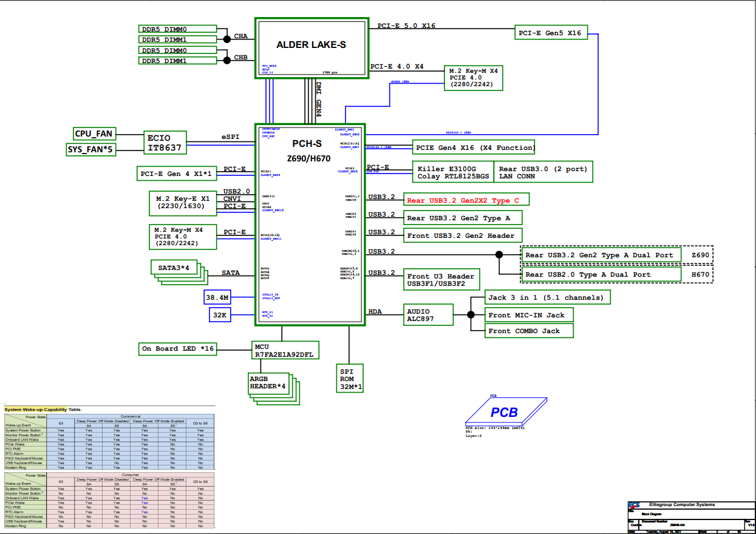
Task: Select the PCI-E Gen 4 X1*1 block
Action: coord(176,174)
